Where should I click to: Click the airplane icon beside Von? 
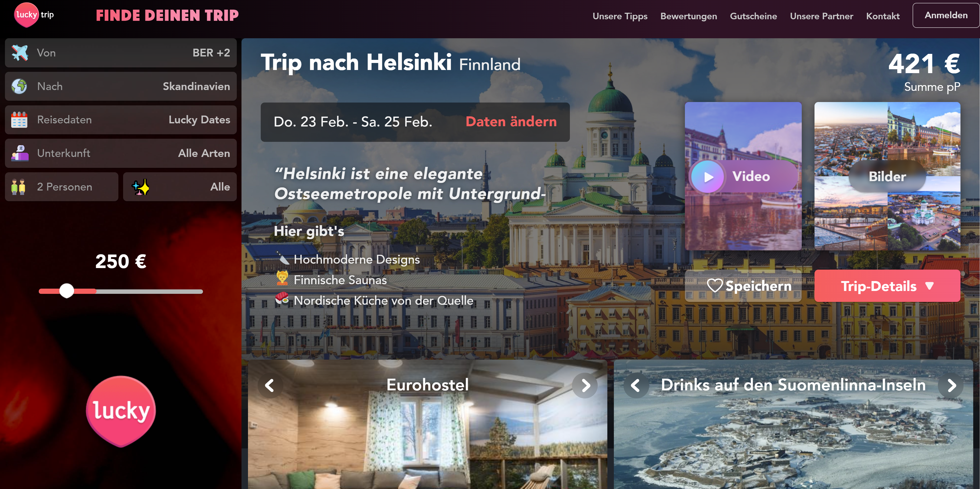(x=20, y=53)
